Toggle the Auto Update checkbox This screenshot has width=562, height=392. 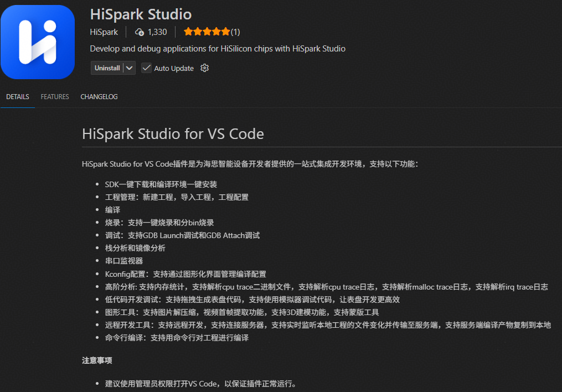(x=146, y=68)
